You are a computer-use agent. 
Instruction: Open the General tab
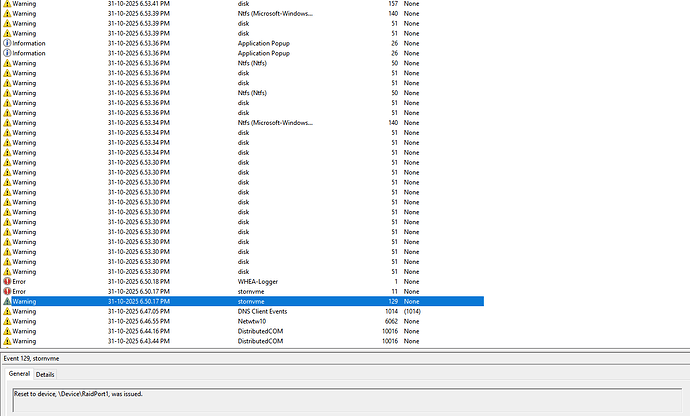[20, 374]
